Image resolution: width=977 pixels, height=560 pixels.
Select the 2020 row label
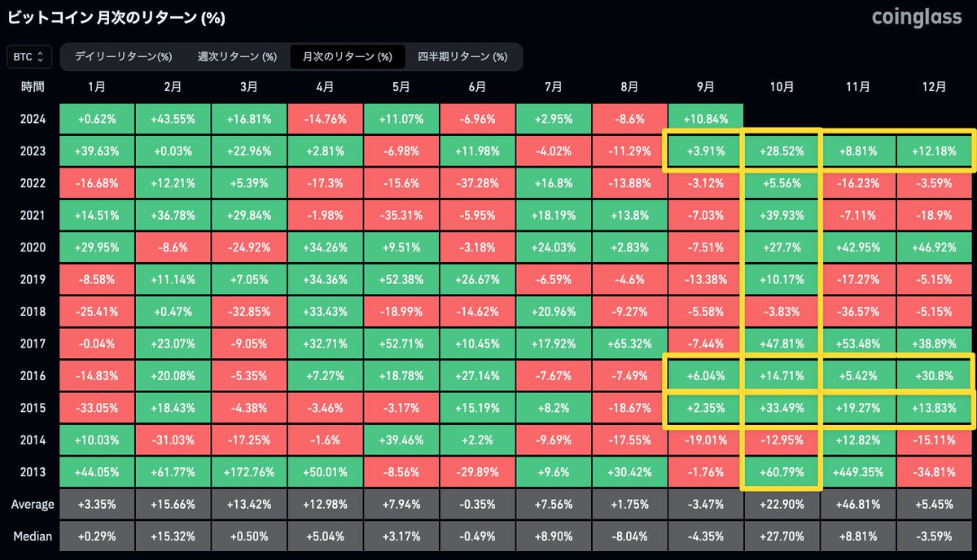tap(33, 247)
